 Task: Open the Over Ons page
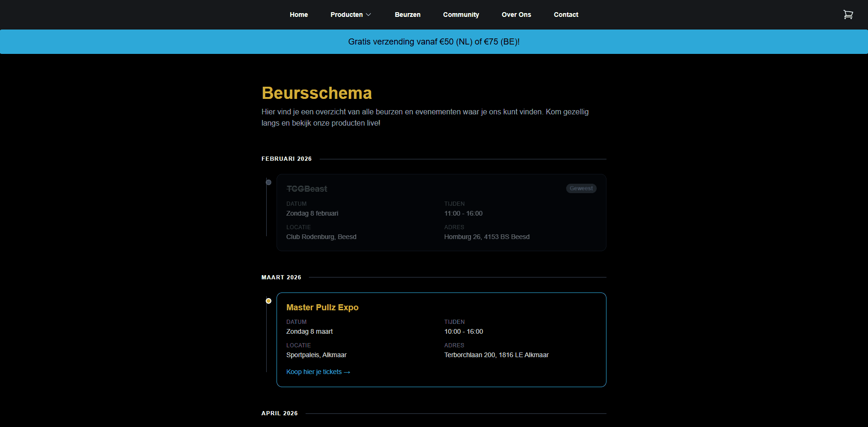tap(516, 15)
